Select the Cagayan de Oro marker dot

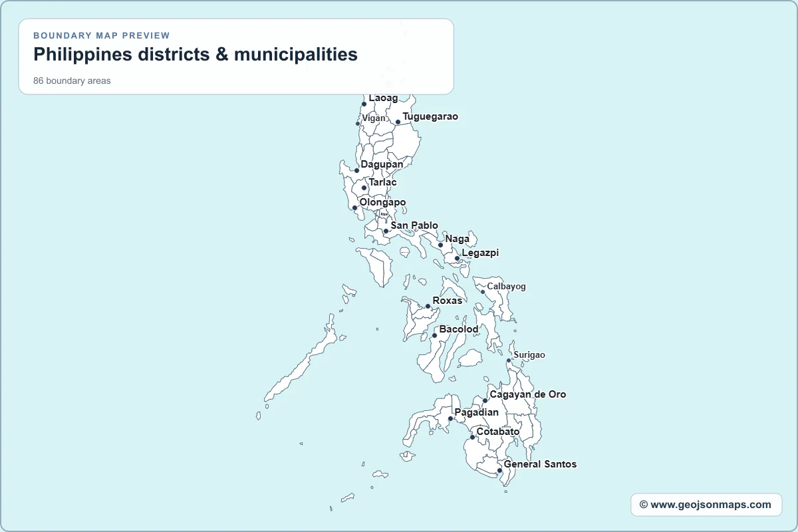pyautogui.click(x=485, y=401)
